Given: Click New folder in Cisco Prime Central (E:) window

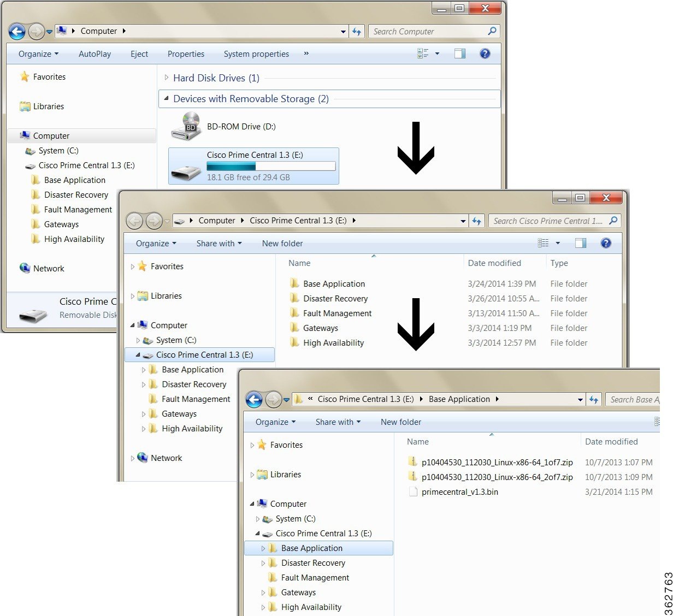Looking at the screenshot, I should [x=282, y=243].
